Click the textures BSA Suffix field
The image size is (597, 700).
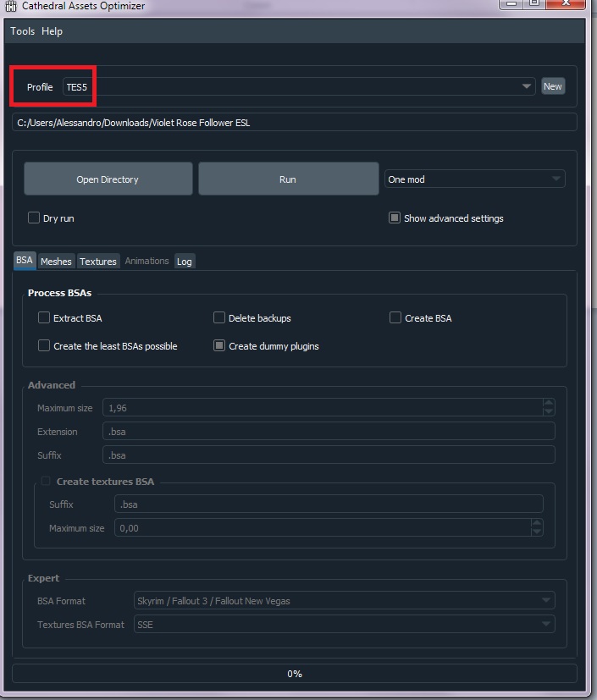329,504
